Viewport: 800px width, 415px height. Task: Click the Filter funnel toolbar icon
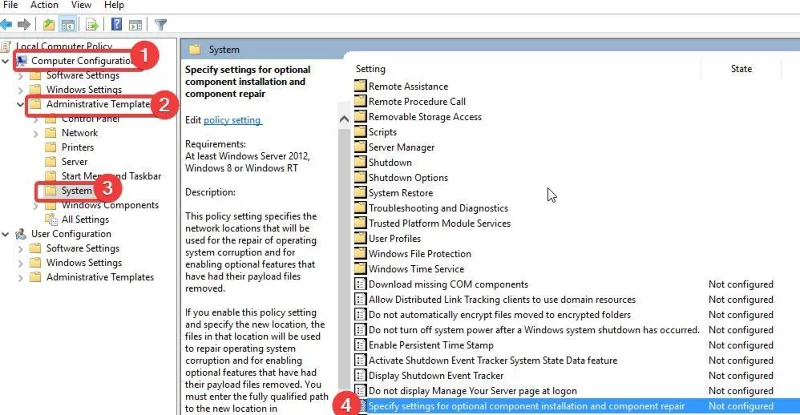(161, 24)
